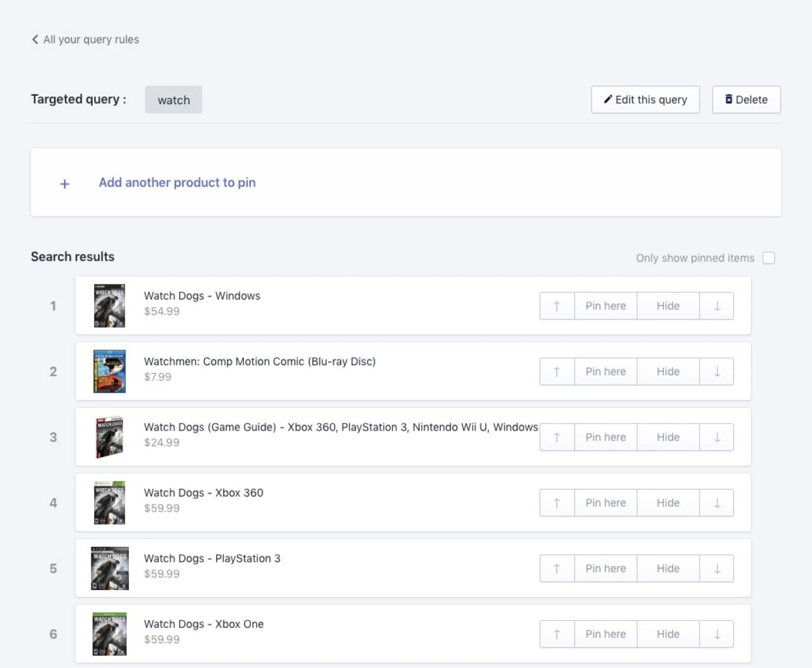Click the pencil icon on Edit this query
The width and height of the screenshot is (812, 668).
[x=609, y=99]
